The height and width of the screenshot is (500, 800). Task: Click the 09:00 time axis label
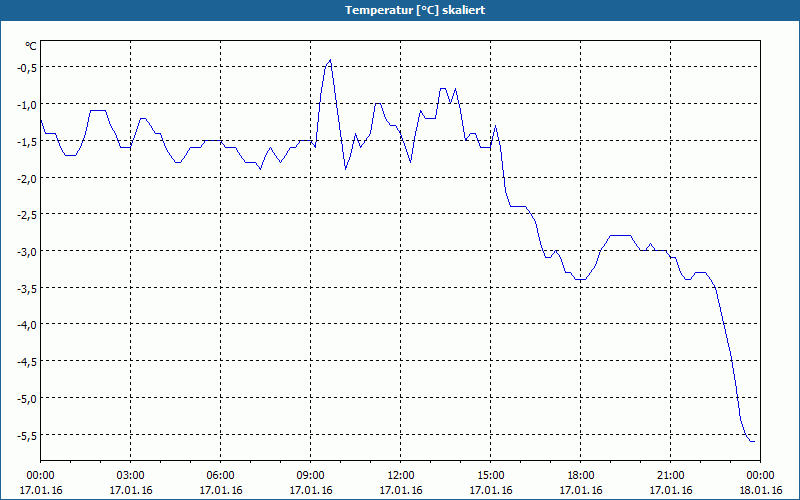311,476
